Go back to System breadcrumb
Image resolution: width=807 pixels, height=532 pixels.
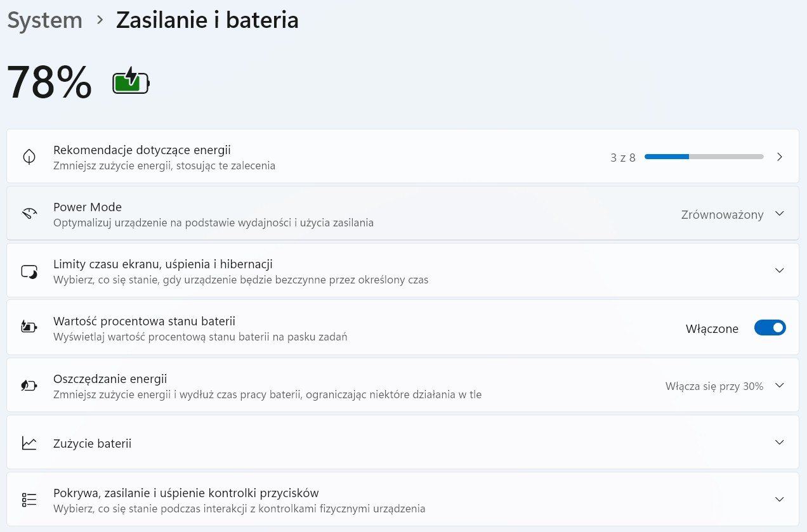[44, 20]
